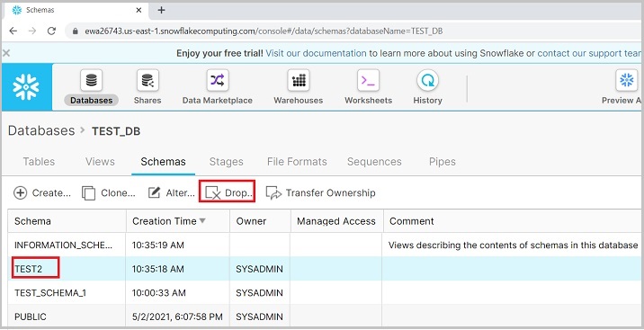The width and height of the screenshot is (644, 330).
Task: Click Transfer Ownership in the toolbar
Action: coord(321,193)
